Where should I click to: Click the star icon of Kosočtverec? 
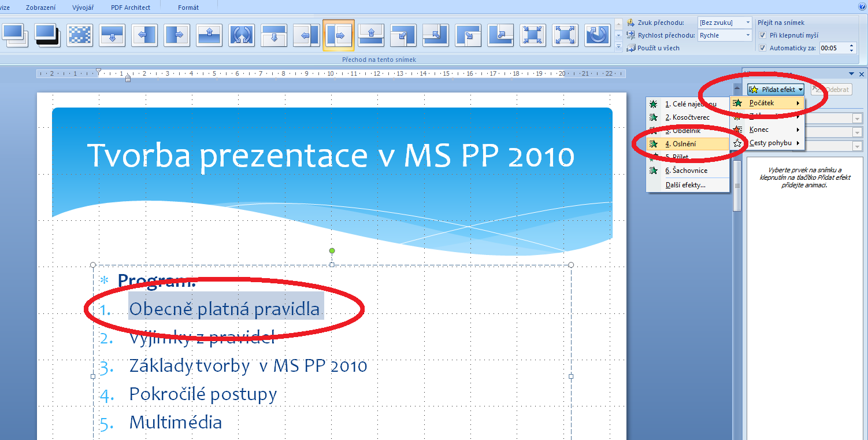654,117
